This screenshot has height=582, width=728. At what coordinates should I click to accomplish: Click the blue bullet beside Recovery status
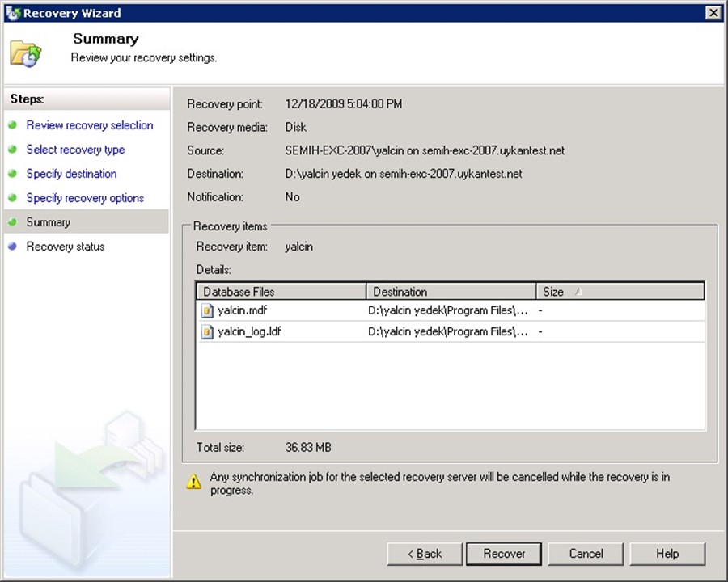pos(12,247)
